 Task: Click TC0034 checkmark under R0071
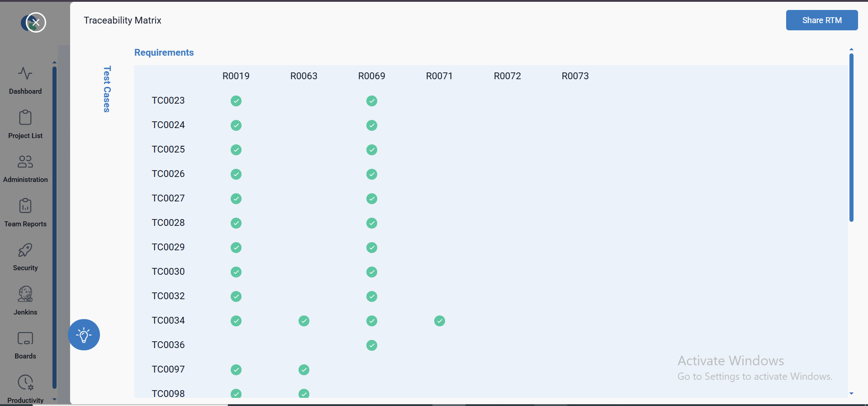pyautogui.click(x=440, y=321)
